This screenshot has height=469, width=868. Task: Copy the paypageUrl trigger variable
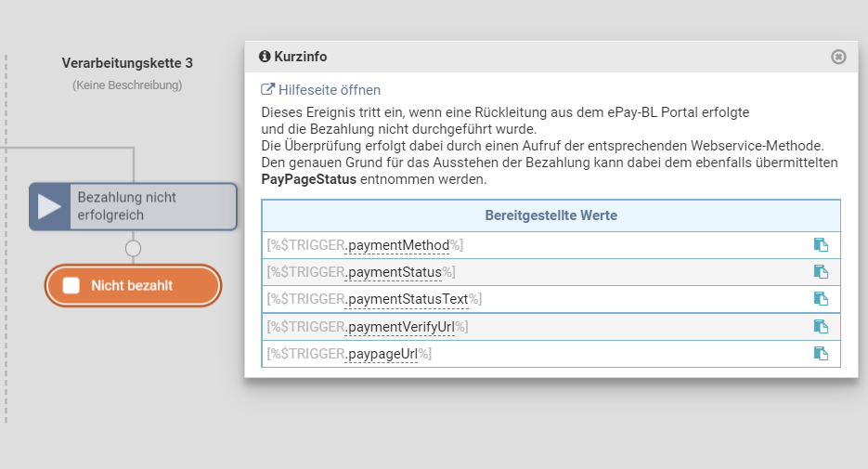[x=821, y=354]
